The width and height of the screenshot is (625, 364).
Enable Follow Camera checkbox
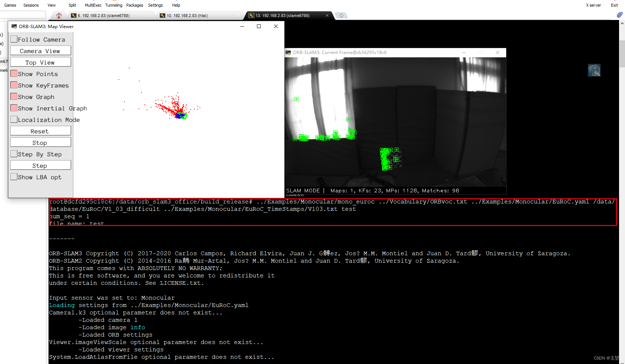click(14, 39)
